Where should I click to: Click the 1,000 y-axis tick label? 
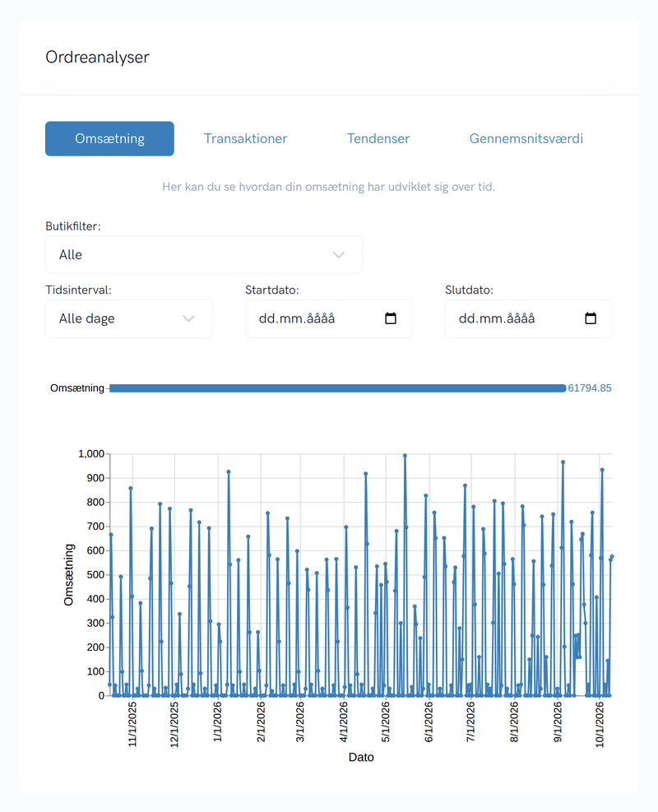91,454
